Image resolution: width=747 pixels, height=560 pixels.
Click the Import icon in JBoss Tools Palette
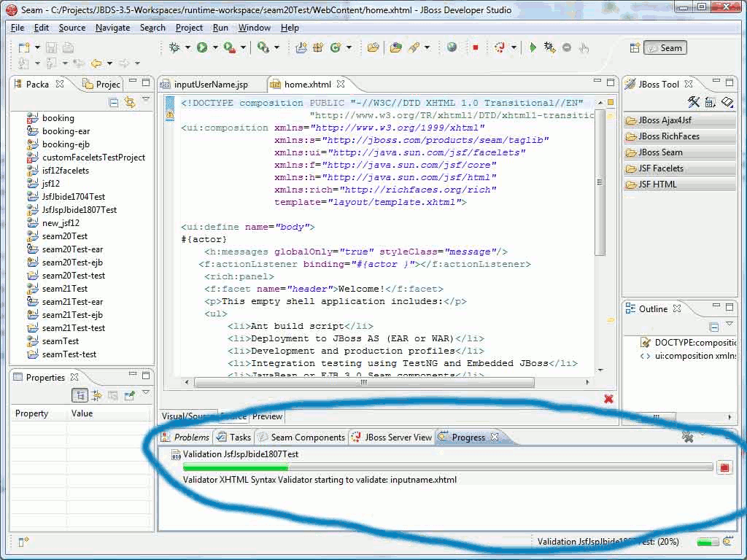point(727,101)
